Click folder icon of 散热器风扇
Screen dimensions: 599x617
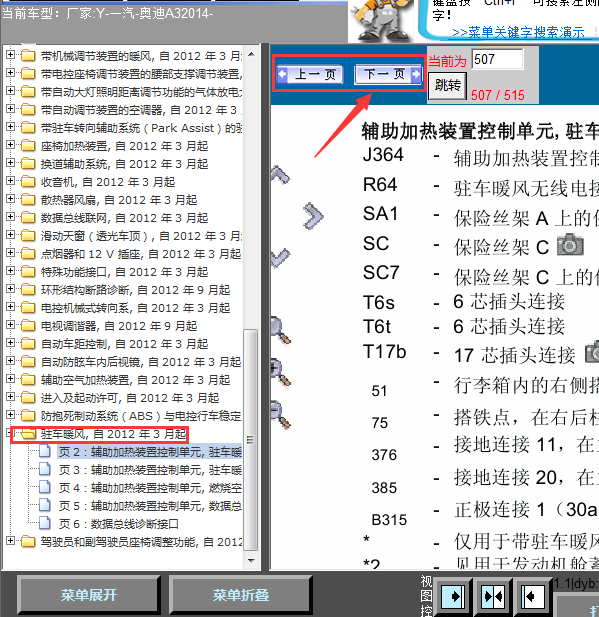[28, 200]
